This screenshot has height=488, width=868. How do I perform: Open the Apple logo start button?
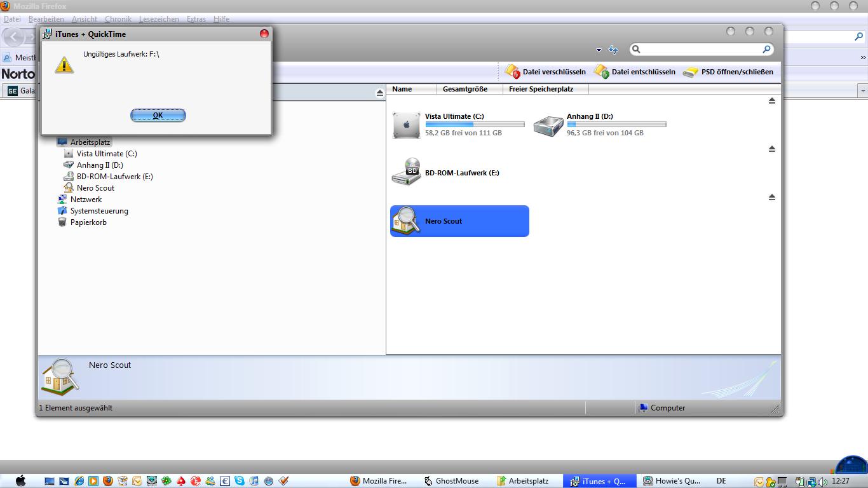click(x=20, y=480)
